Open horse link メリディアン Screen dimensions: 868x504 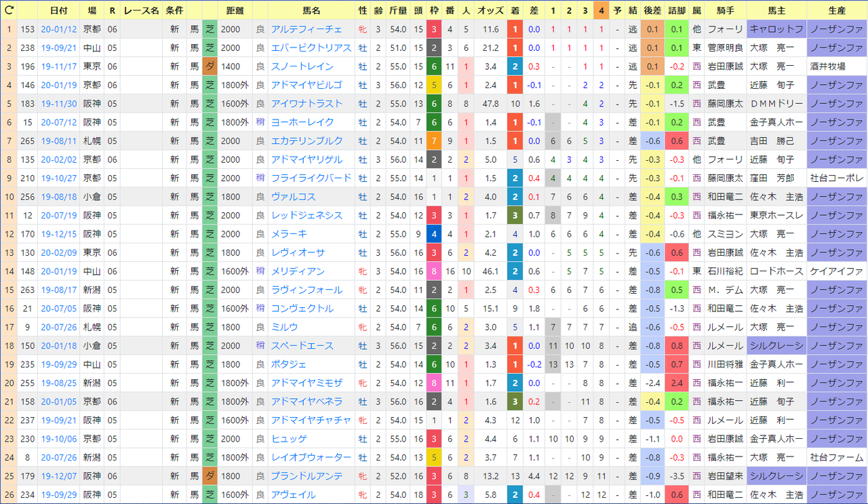(298, 271)
